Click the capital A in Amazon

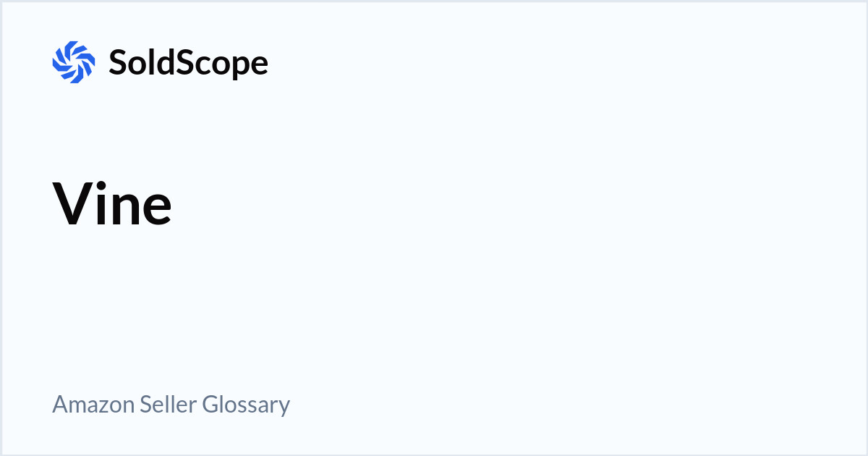pyautogui.click(x=59, y=404)
